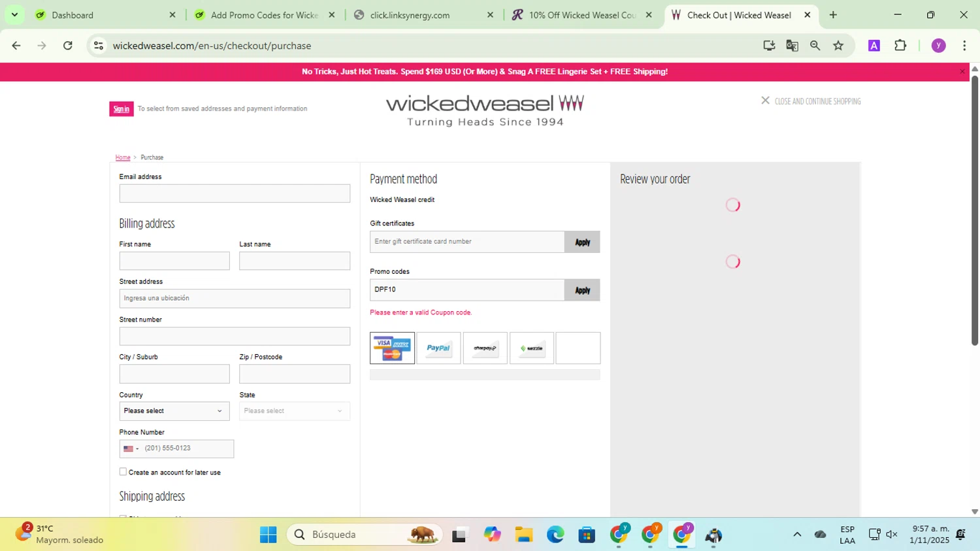Image resolution: width=980 pixels, height=551 pixels.
Task: Click the Email address field
Action: coord(235,193)
